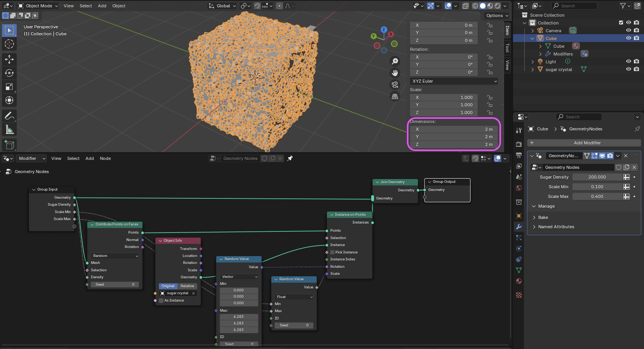
Task: Select the Annotate pencil tool
Action: click(9, 116)
